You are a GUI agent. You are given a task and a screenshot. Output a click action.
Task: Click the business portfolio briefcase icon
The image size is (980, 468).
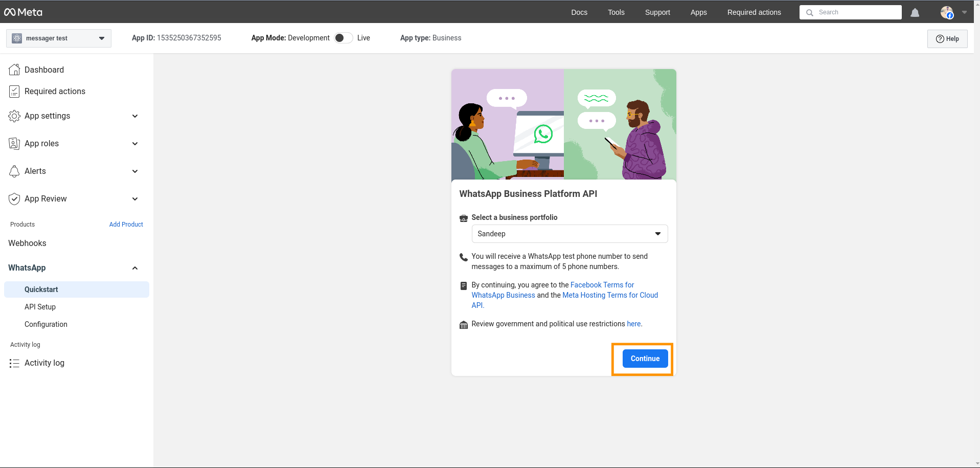pyautogui.click(x=464, y=218)
